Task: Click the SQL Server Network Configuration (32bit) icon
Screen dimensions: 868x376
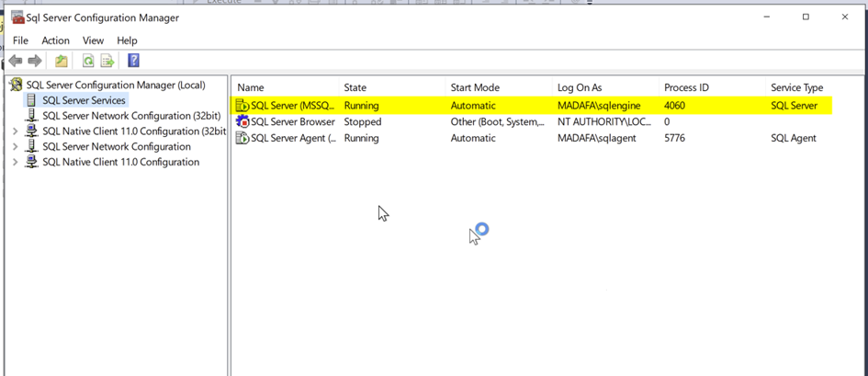Action: tap(32, 116)
